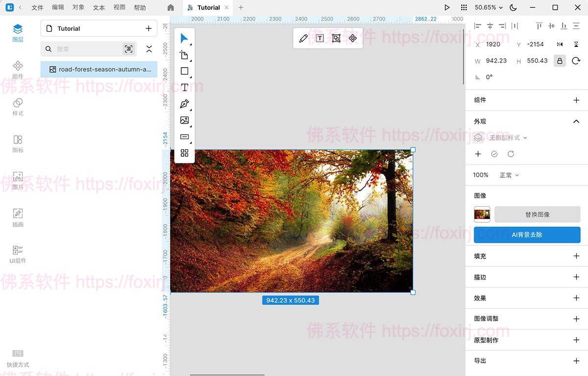Image resolution: width=588 pixels, height=376 pixels.
Task: Select the Text tool in the vertical toolbar
Action: (184, 88)
